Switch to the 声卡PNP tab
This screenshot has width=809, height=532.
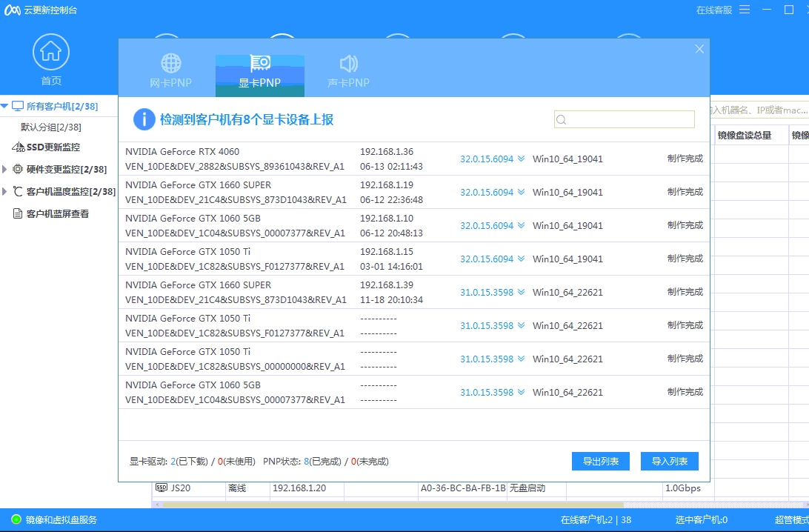(x=349, y=70)
